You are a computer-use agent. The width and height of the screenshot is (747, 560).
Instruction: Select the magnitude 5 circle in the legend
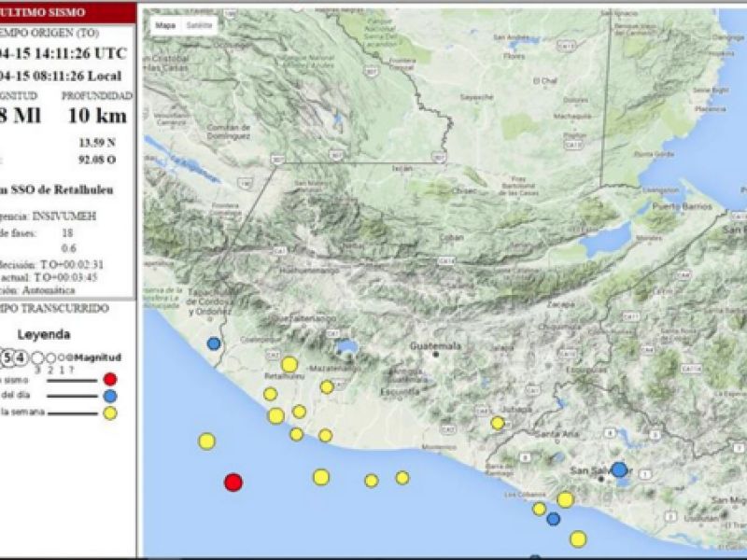[9, 357]
